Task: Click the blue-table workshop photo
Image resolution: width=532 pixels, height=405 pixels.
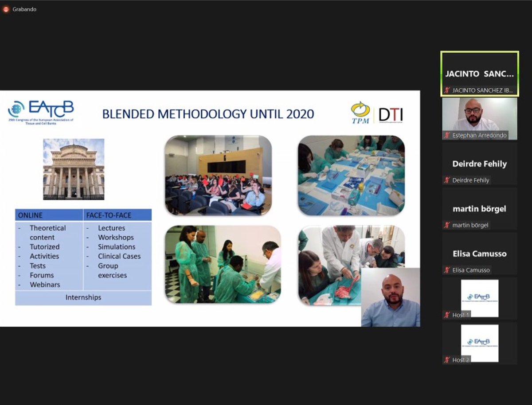Action: (351, 175)
